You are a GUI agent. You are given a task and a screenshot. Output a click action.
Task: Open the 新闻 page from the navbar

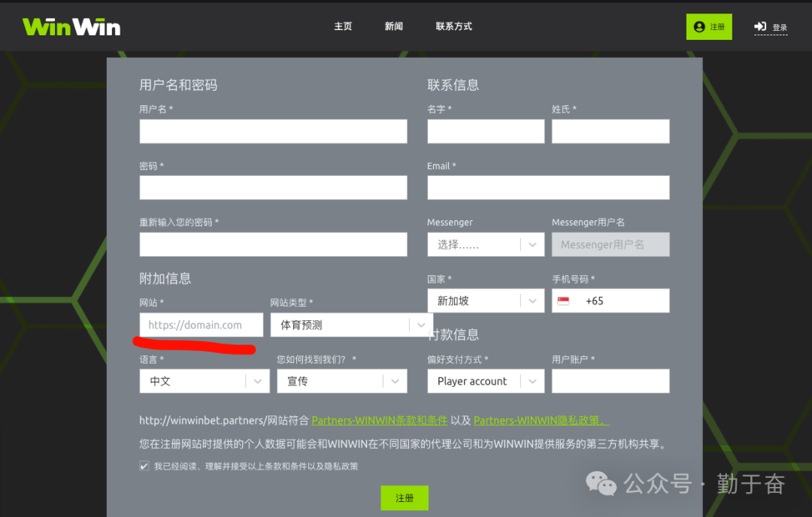[394, 26]
